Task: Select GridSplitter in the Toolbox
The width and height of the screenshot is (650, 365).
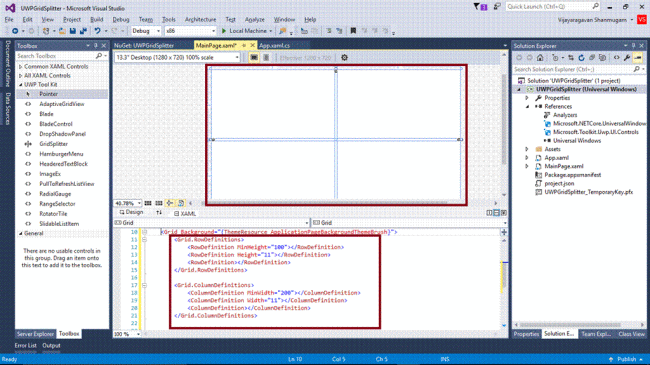Action: pyautogui.click(x=53, y=144)
